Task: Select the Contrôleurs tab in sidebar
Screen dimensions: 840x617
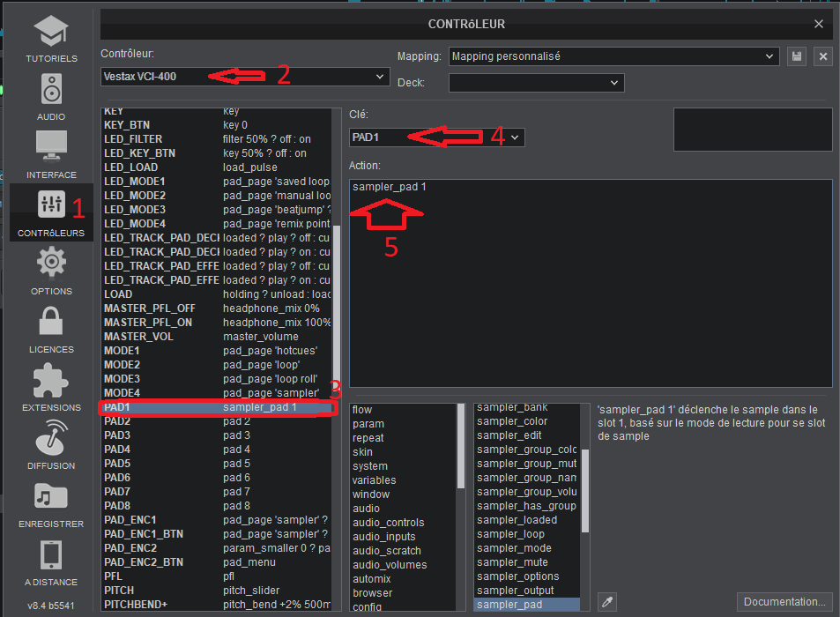Action: (51, 212)
